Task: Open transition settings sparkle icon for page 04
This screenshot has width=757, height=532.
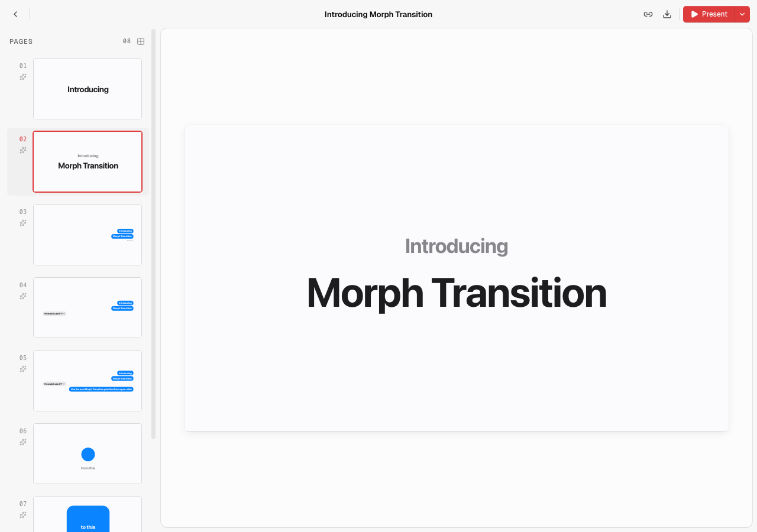Action: [23, 296]
